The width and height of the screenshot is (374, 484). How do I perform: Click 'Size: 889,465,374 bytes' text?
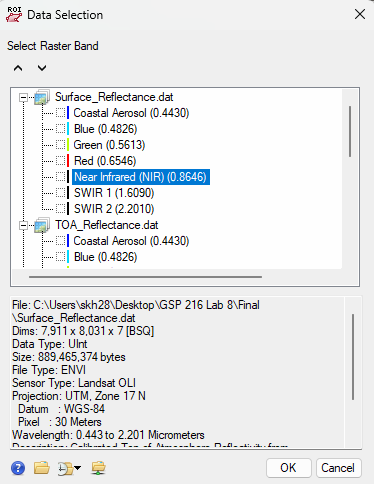[69, 357]
